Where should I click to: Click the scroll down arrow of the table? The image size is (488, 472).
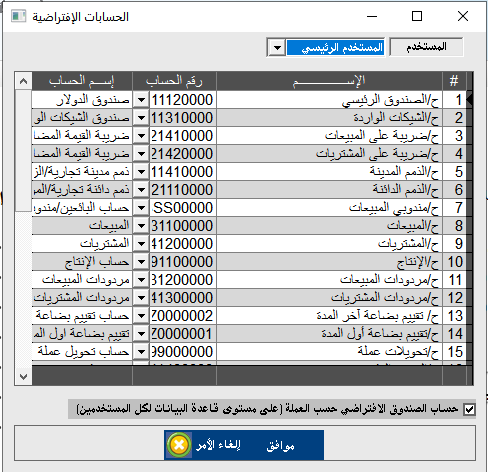tap(23, 377)
